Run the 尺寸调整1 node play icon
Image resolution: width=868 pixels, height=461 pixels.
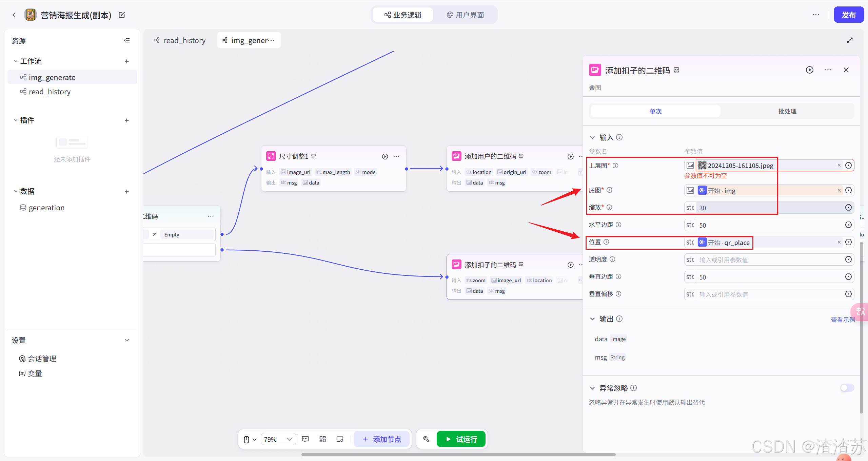(x=385, y=156)
